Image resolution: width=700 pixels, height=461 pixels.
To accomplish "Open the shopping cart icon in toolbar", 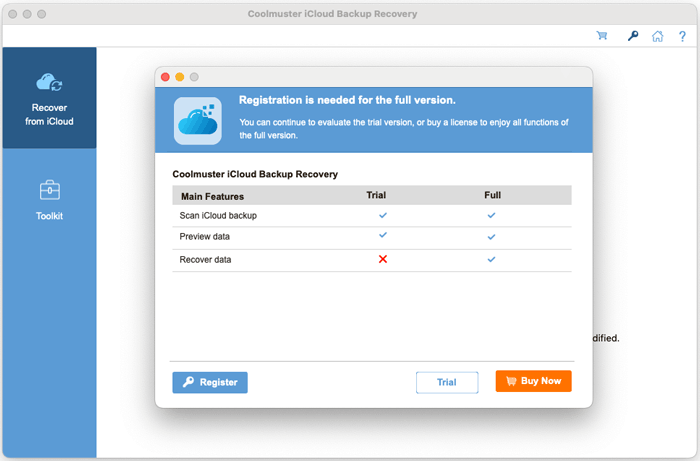I will (x=602, y=36).
